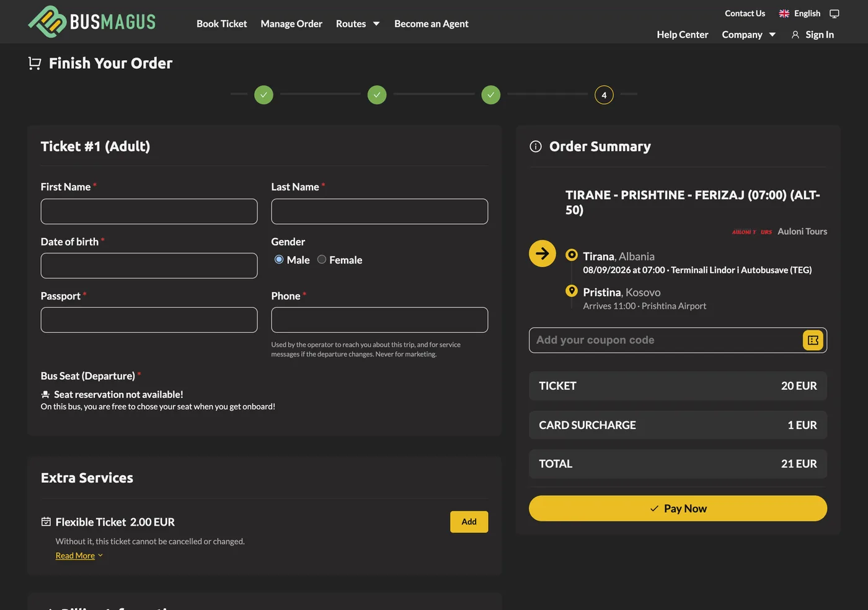Click the yellow arrow route direction icon

tap(542, 254)
